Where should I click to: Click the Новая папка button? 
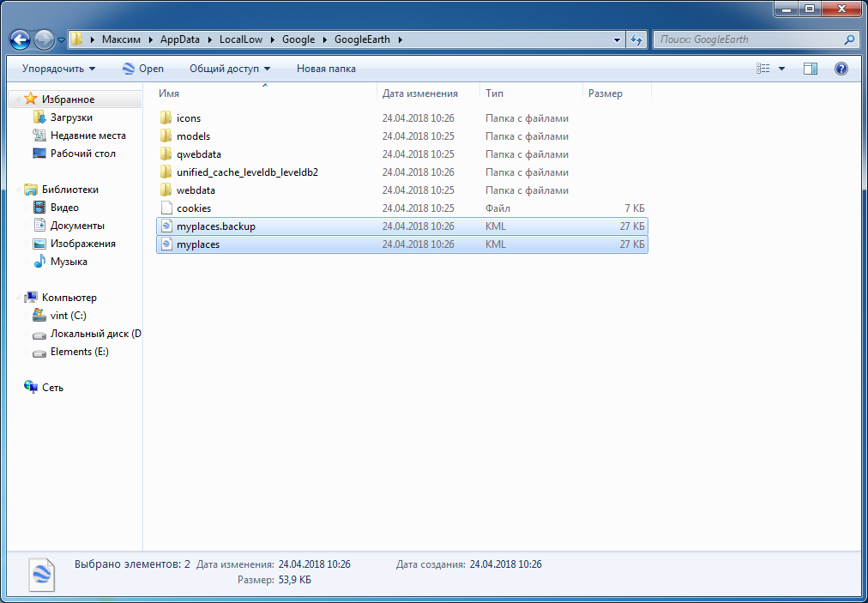tap(326, 69)
